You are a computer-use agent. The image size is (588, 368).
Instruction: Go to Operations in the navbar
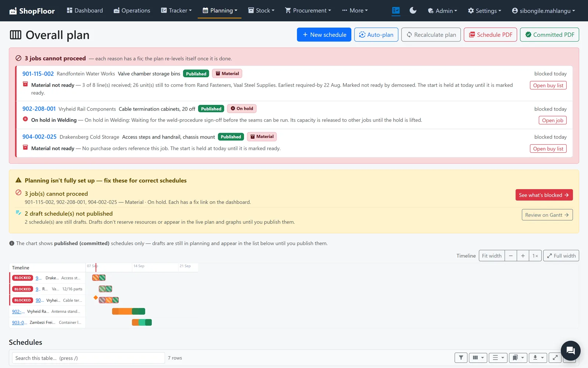[x=132, y=11]
